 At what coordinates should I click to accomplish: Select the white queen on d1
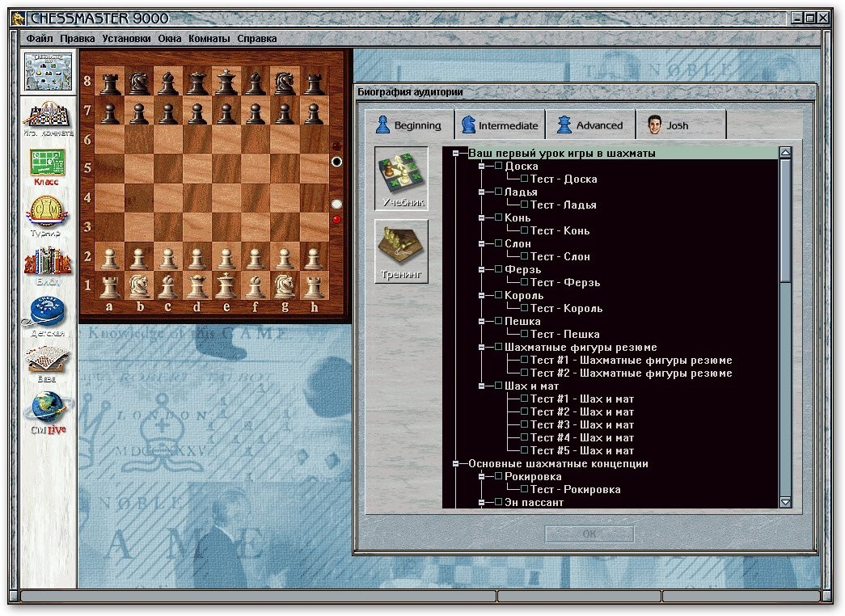coord(196,285)
